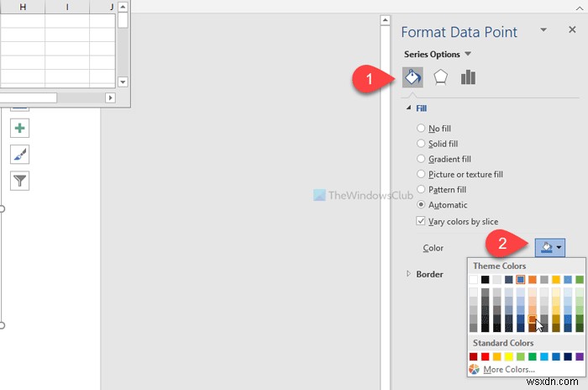Open the Series Options bar chart tab

point(468,77)
